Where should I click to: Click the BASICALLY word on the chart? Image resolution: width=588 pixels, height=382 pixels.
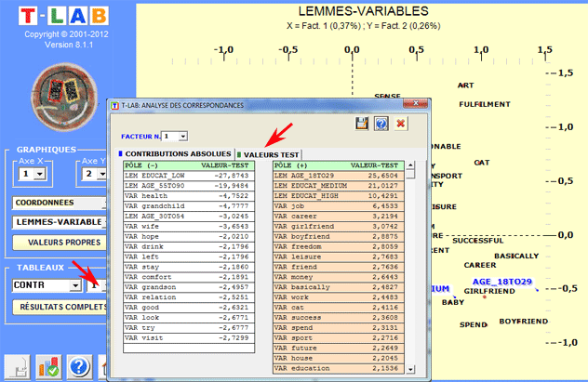point(516,257)
